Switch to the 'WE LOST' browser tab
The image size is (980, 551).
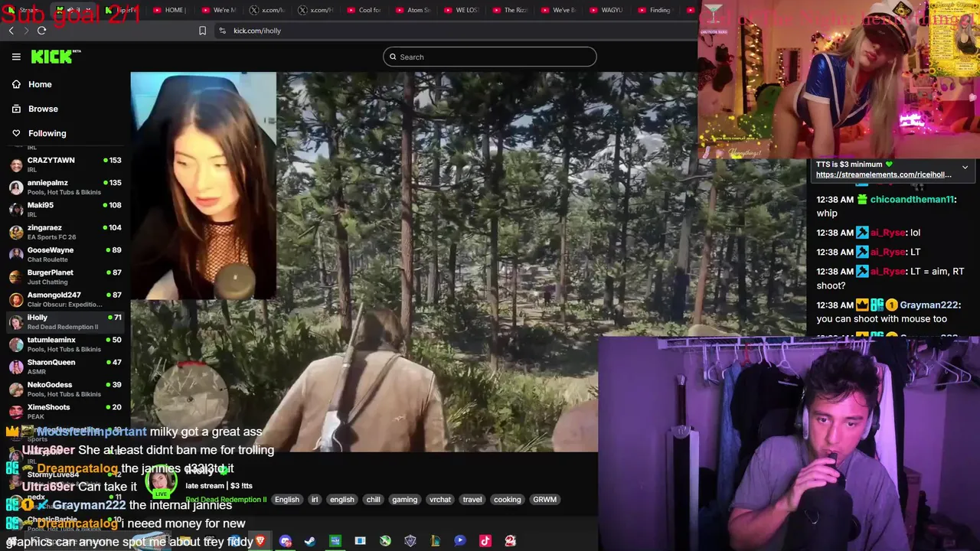tap(460, 10)
